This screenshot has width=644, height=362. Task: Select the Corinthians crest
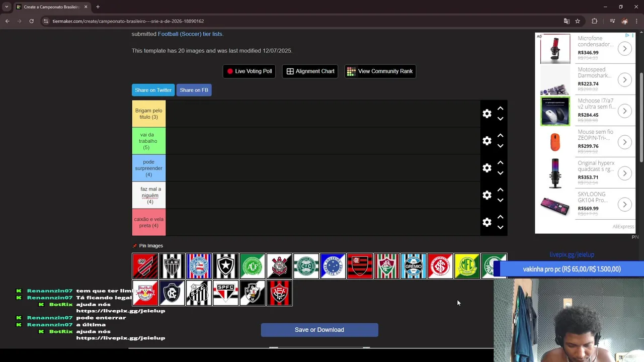click(279, 266)
